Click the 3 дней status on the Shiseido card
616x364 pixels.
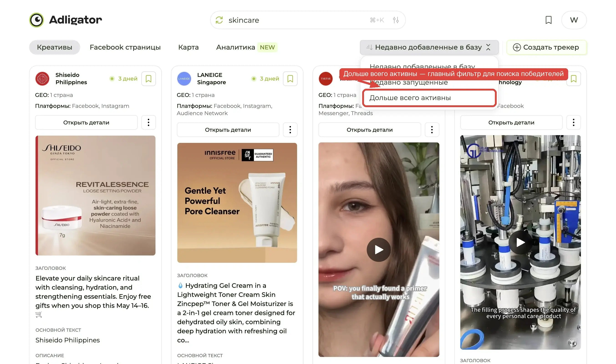pyautogui.click(x=123, y=79)
